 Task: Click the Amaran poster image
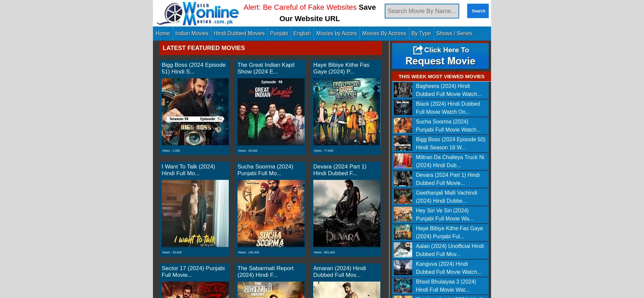(x=347, y=290)
